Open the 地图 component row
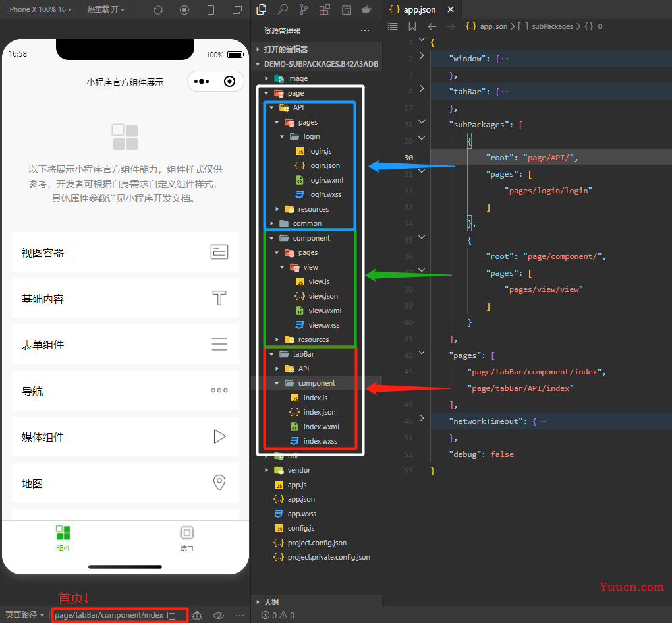Image resolution: width=672 pixels, height=623 pixels. [x=125, y=483]
